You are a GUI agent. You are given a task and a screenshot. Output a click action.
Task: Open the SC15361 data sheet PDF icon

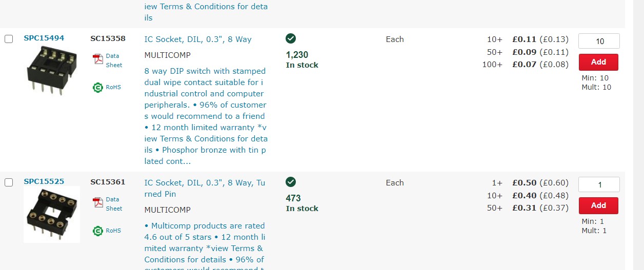tap(98, 203)
